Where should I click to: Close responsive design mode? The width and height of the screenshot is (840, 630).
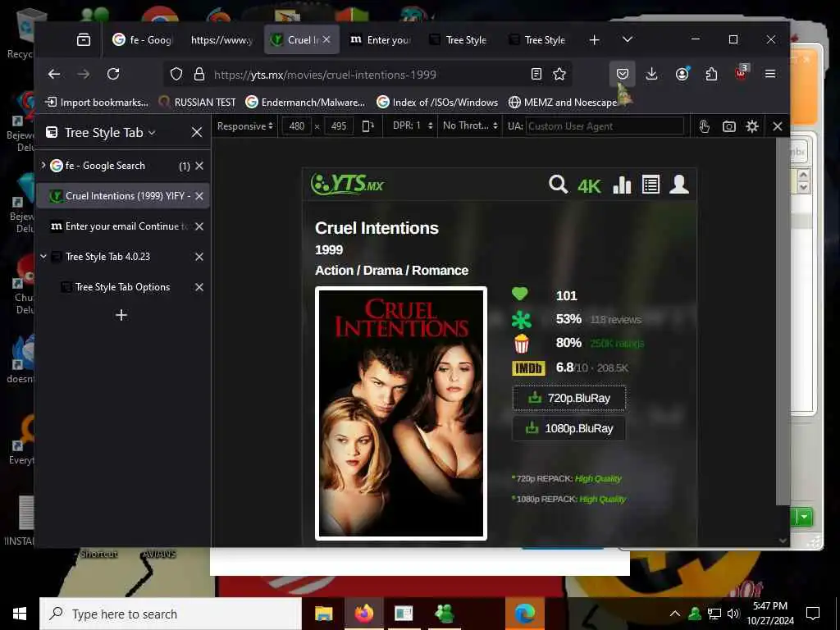tap(778, 126)
